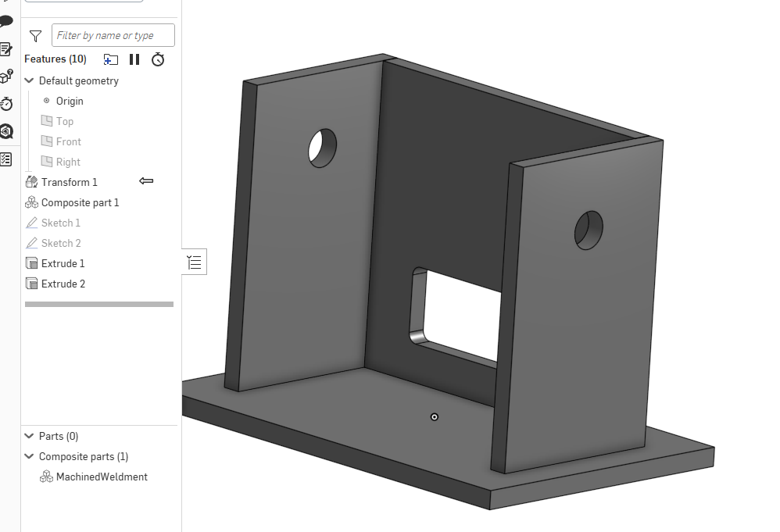Click the origin point in the 3D view

click(x=435, y=417)
